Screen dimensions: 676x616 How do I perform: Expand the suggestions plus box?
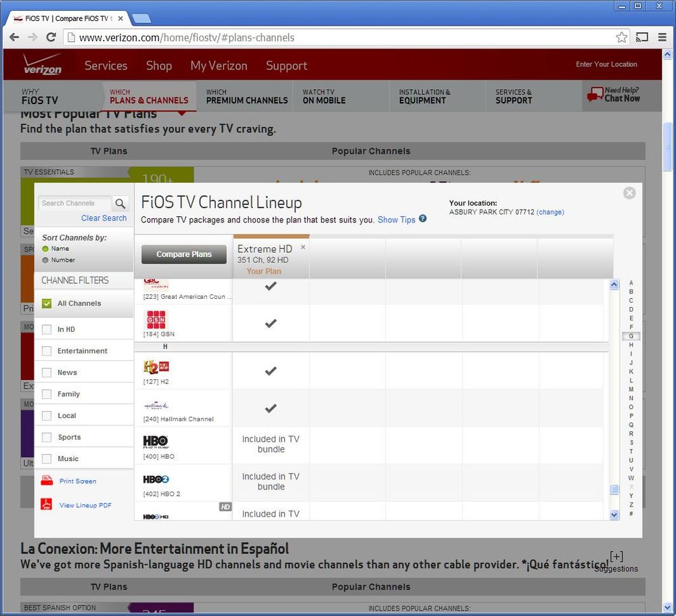coord(616,556)
